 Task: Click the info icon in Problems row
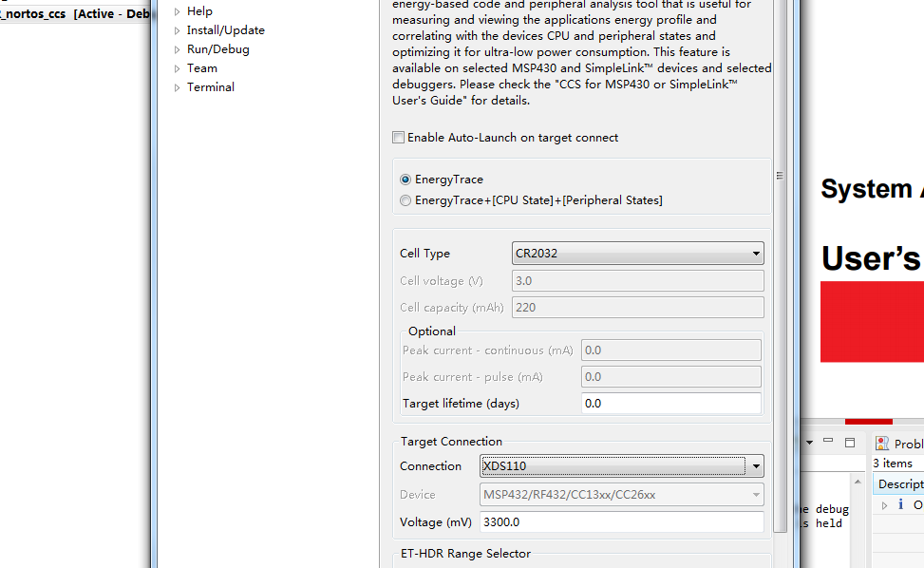(x=900, y=504)
